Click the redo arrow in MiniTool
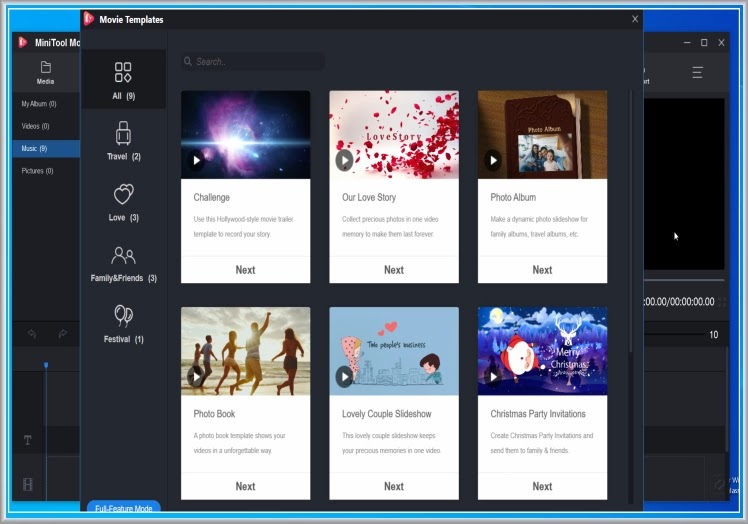Image resolution: width=748 pixels, height=524 pixels. [62, 334]
